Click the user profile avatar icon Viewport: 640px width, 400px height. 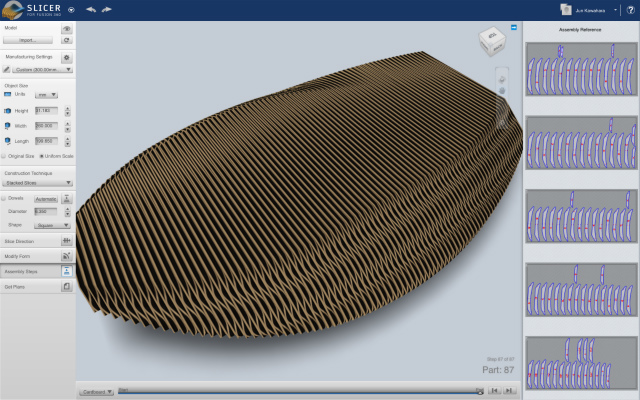[x=566, y=10]
